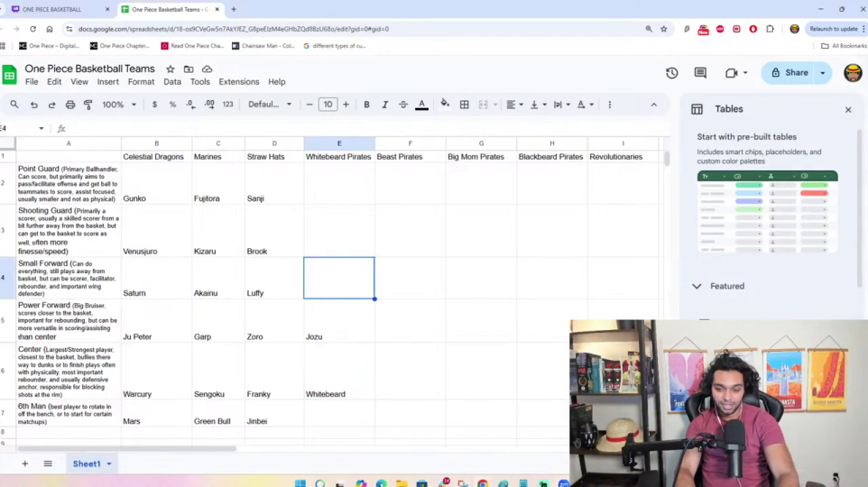Open a new browser tab
Screen dimensions: 868x487
pos(234,9)
